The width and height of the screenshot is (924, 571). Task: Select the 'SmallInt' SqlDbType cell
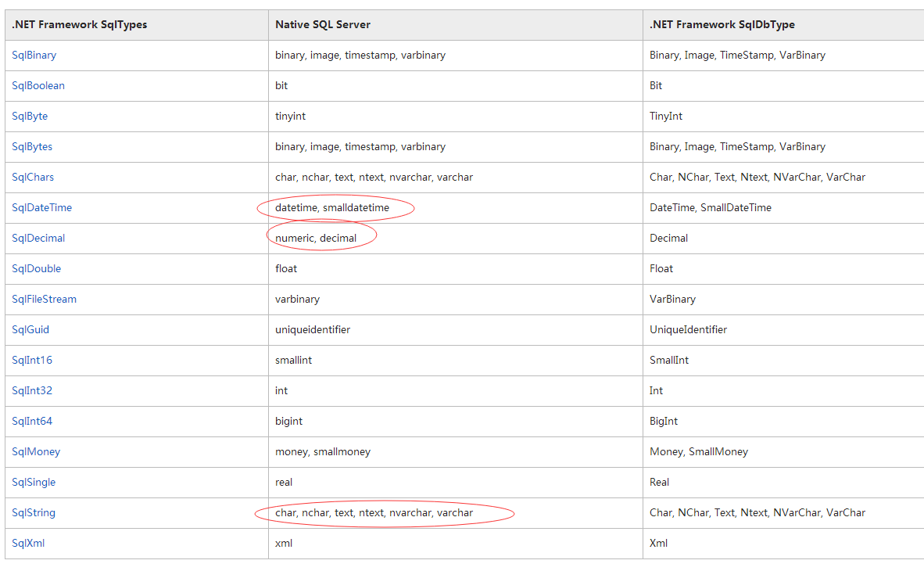pyautogui.click(x=669, y=361)
